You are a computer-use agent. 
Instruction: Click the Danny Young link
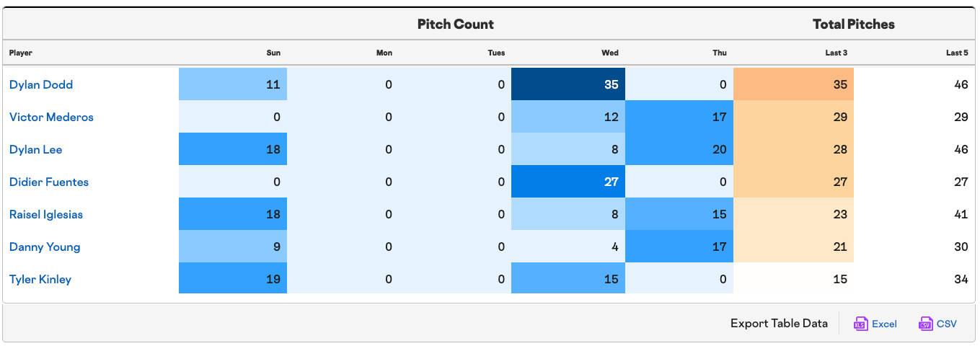tap(45, 247)
